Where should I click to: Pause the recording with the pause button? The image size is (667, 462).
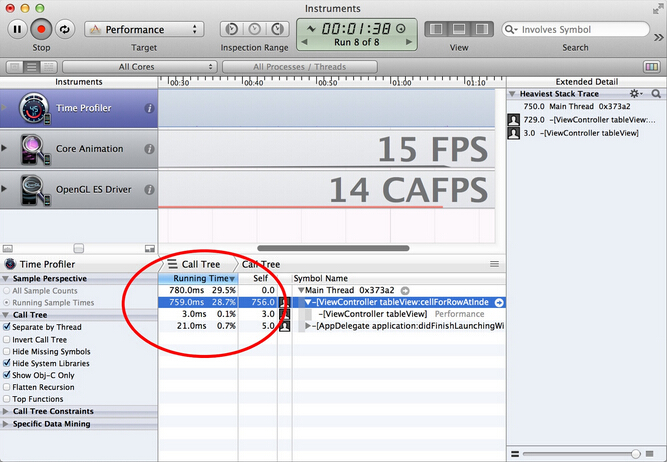(x=17, y=30)
